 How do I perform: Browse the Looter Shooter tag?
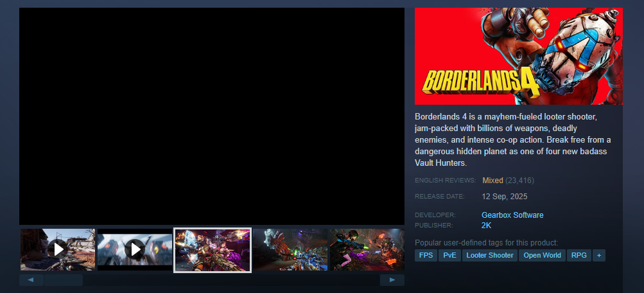point(490,255)
